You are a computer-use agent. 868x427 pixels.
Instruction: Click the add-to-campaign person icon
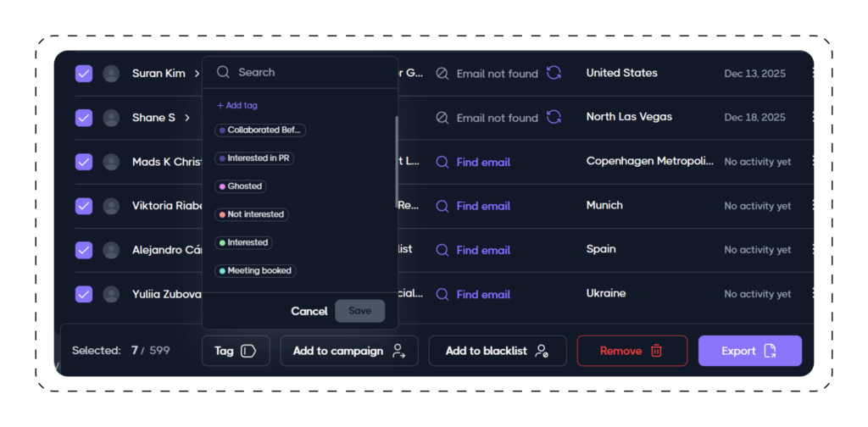[x=398, y=351]
